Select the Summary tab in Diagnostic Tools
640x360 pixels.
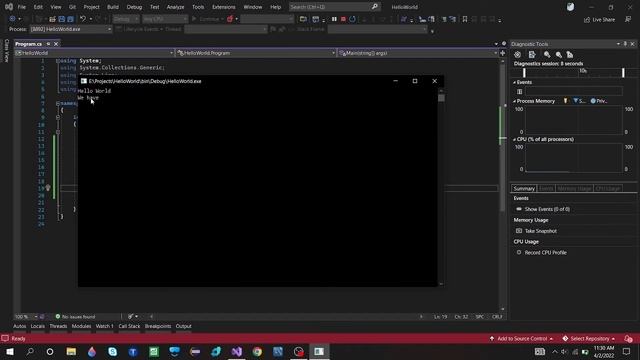tap(524, 189)
